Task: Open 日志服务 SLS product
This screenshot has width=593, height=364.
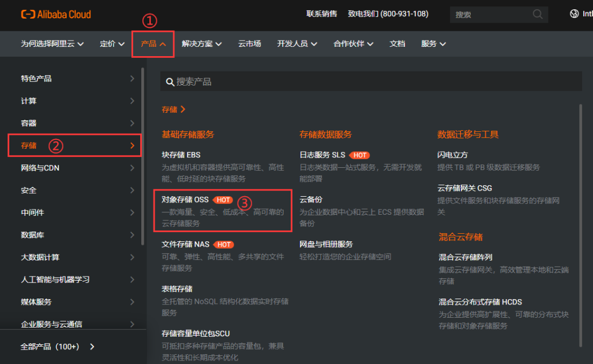Action: 322,155
